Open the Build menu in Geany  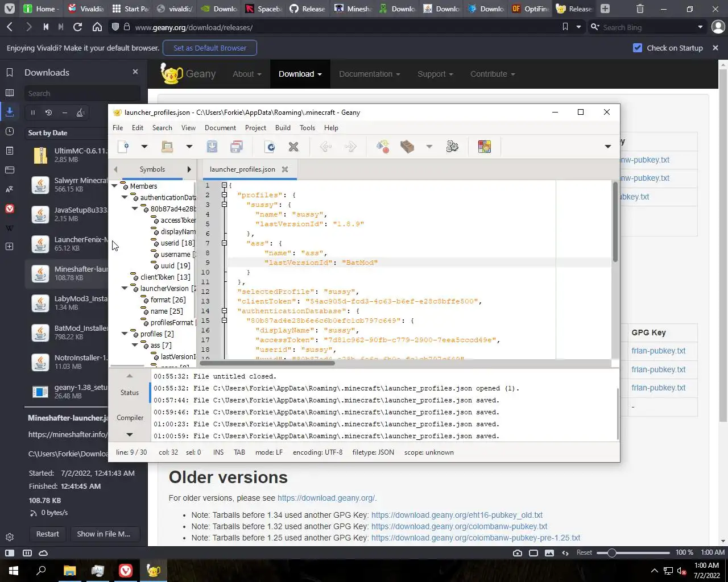283,128
